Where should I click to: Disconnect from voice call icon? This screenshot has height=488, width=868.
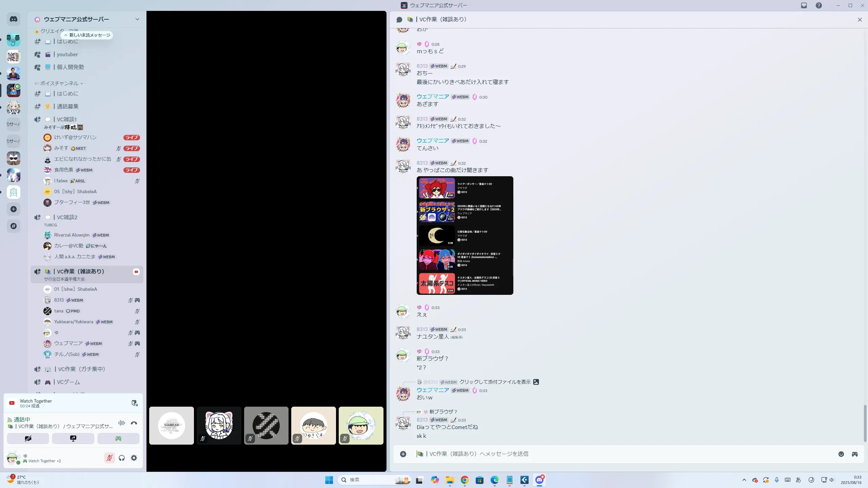[x=134, y=423]
